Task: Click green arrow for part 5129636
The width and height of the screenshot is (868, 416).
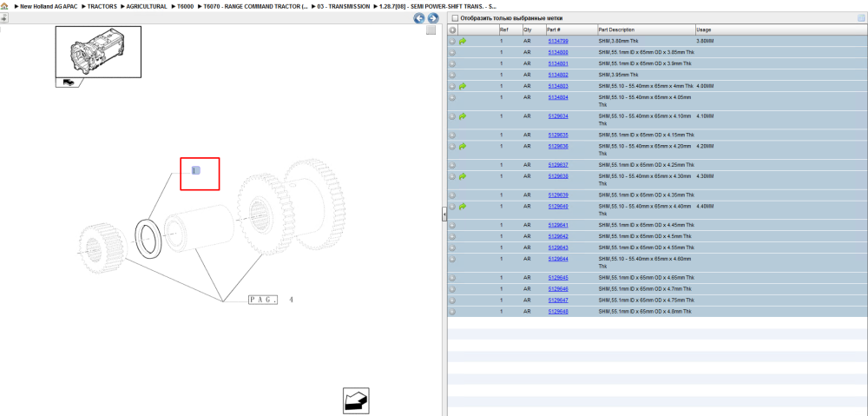Action: click(x=463, y=146)
